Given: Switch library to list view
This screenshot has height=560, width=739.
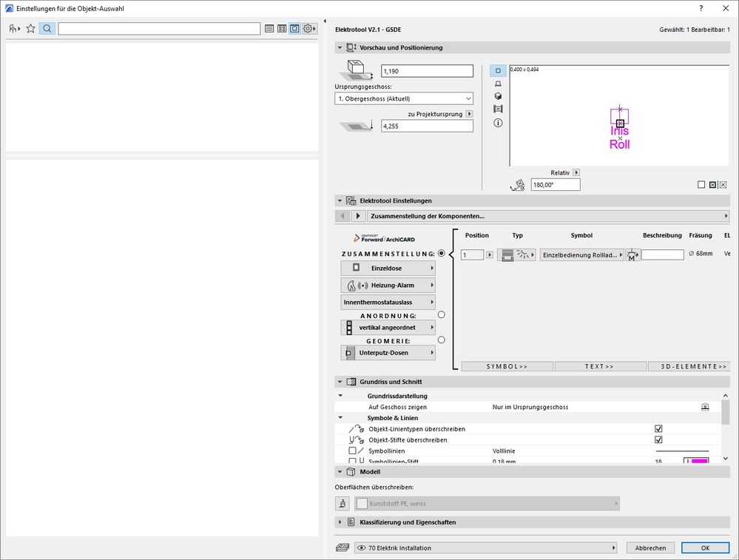Looking at the screenshot, I should pyautogui.click(x=269, y=29).
